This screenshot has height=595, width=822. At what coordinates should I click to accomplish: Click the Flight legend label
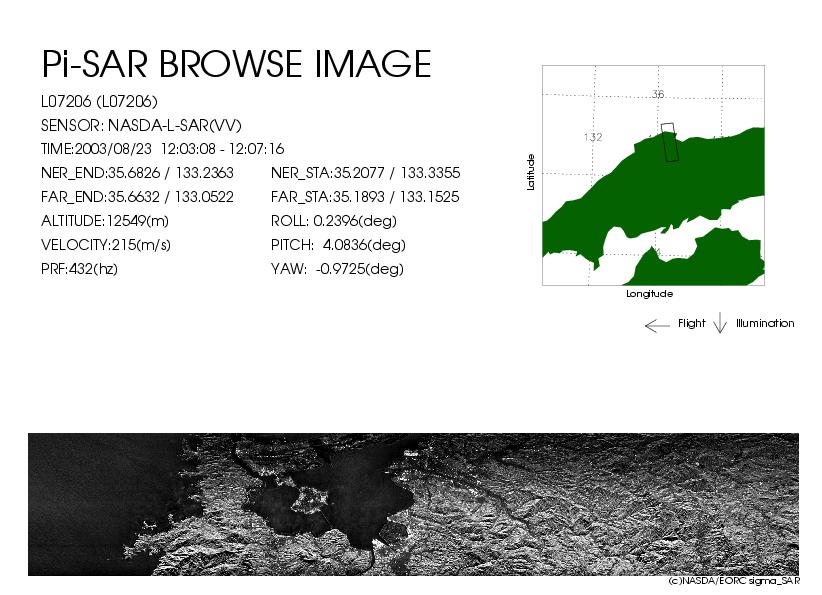[691, 323]
